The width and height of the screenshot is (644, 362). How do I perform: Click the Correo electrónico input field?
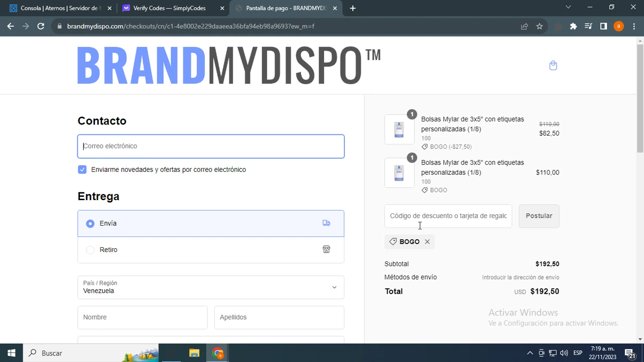point(211,146)
